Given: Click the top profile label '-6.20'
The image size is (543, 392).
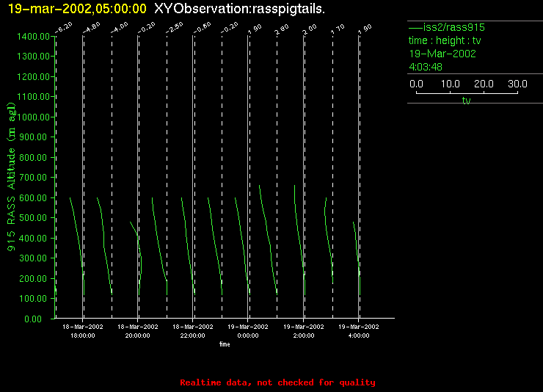Looking at the screenshot, I should [x=63, y=28].
